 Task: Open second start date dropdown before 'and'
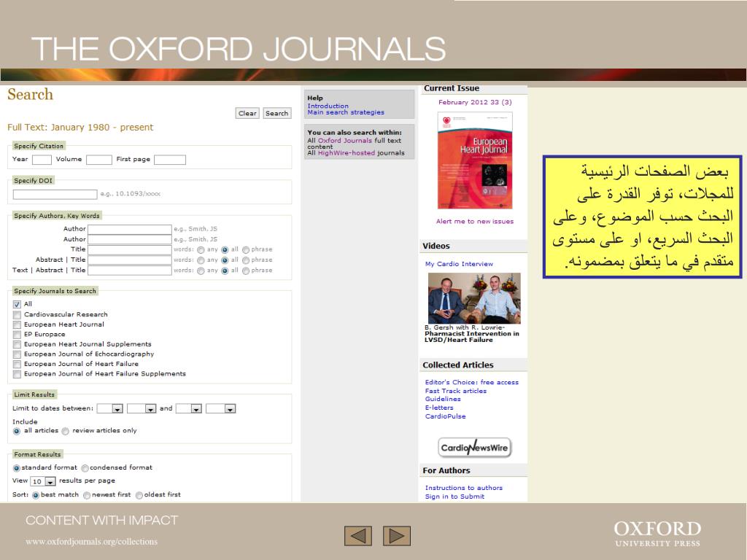[142, 408]
